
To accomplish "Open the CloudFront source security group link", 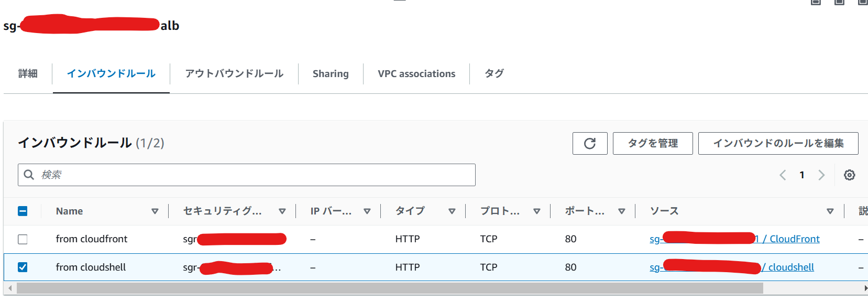I will 735,239.
